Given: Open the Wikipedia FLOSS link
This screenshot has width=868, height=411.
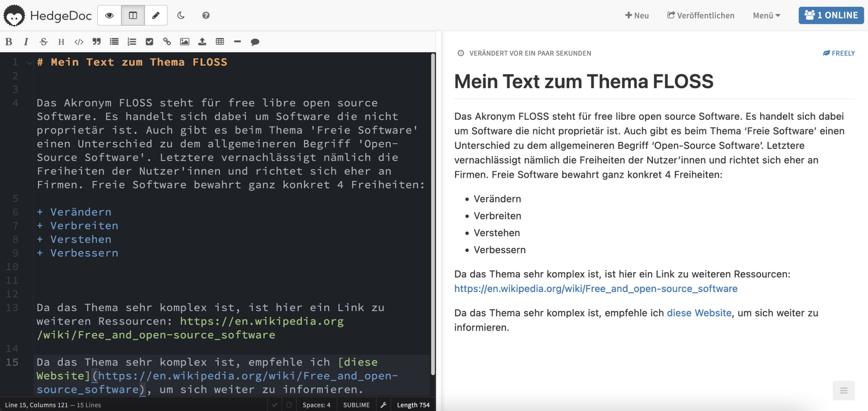Looking at the screenshot, I should pyautogui.click(x=596, y=289).
